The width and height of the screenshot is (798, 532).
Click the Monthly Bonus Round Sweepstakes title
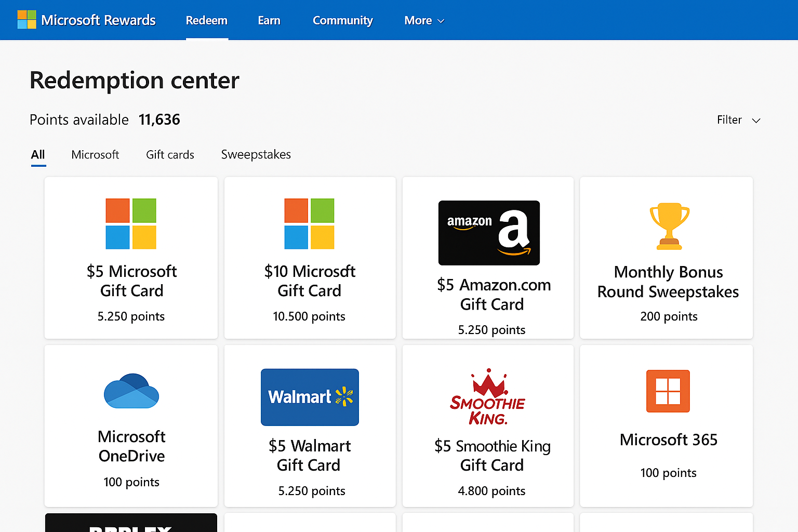click(668, 282)
